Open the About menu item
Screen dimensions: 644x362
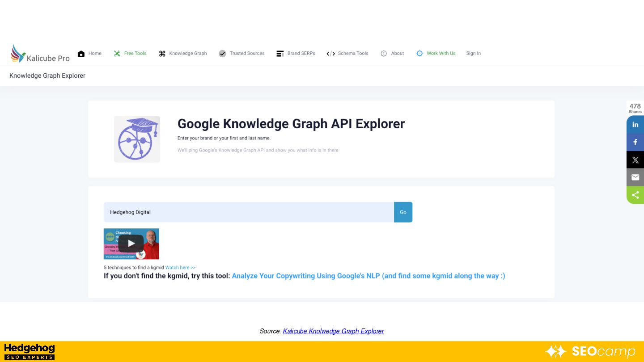click(398, 53)
